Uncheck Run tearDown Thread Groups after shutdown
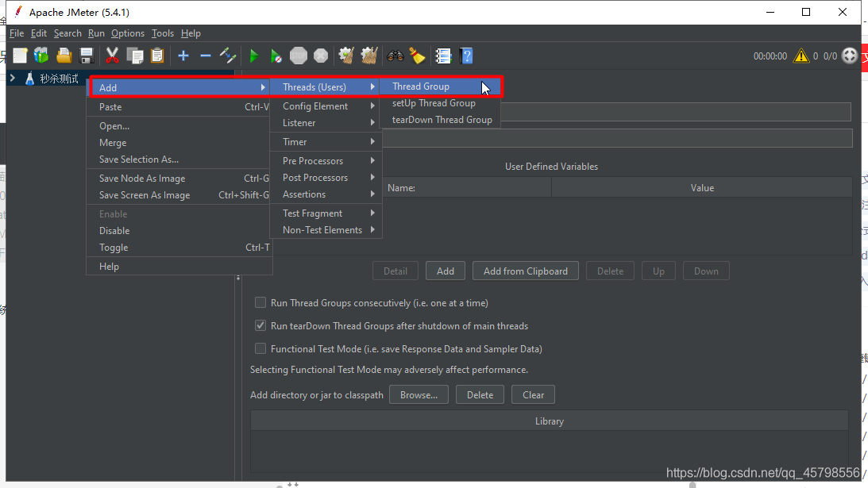868x488 pixels. 260,326
